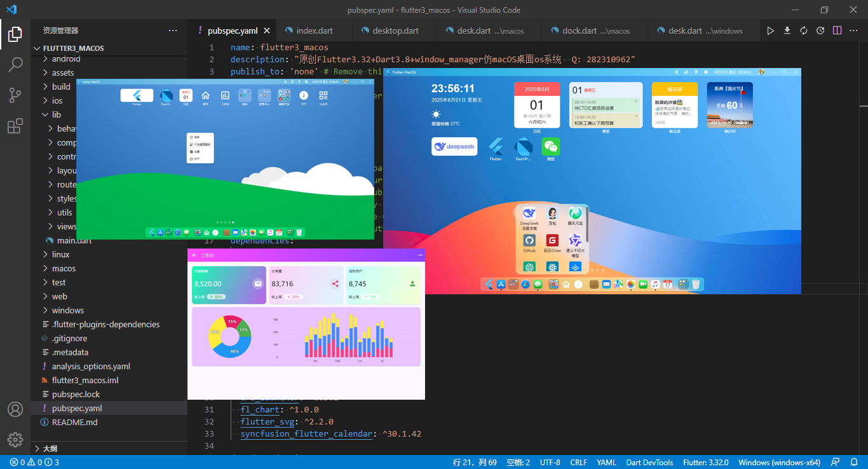This screenshot has height=469, width=868.
Task: Open the Extensions icon in VS Code sidebar
Action: tap(15, 126)
